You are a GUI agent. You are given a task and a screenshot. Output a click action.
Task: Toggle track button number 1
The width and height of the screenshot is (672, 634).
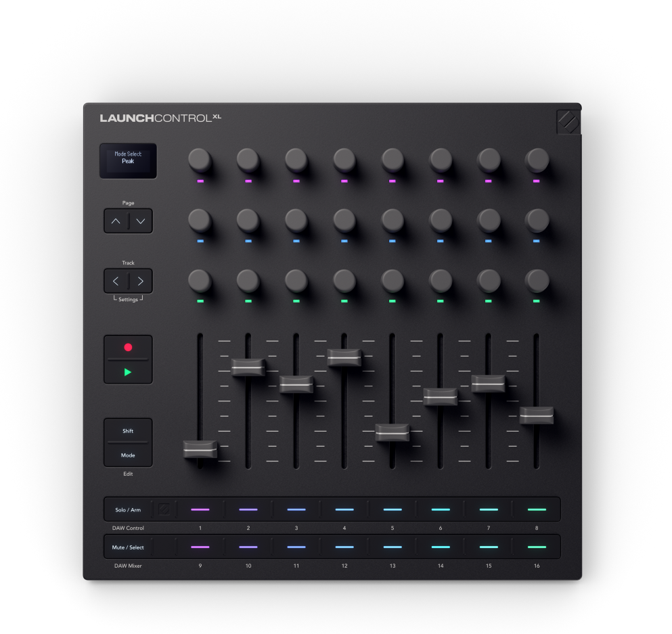(200, 510)
